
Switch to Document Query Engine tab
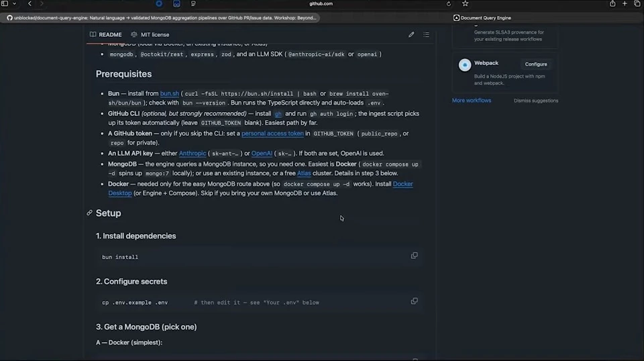tap(482, 17)
